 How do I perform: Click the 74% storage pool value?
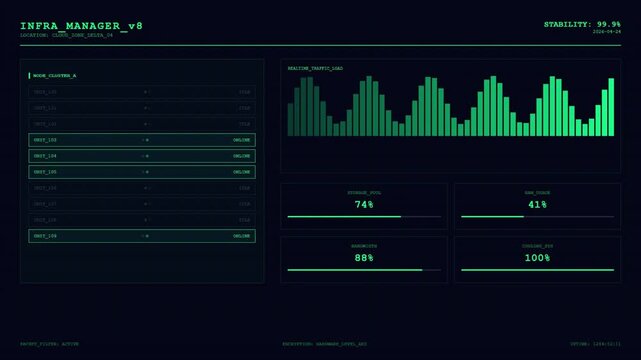pyautogui.click(x=364, y=204)
